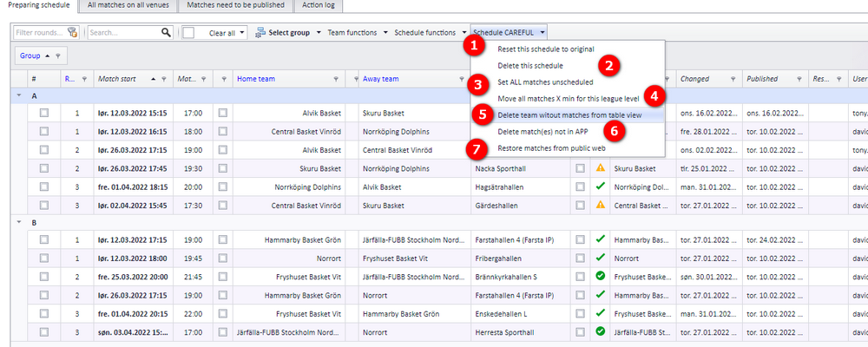Open the Schedule functions dropdown

click(464, 33)
